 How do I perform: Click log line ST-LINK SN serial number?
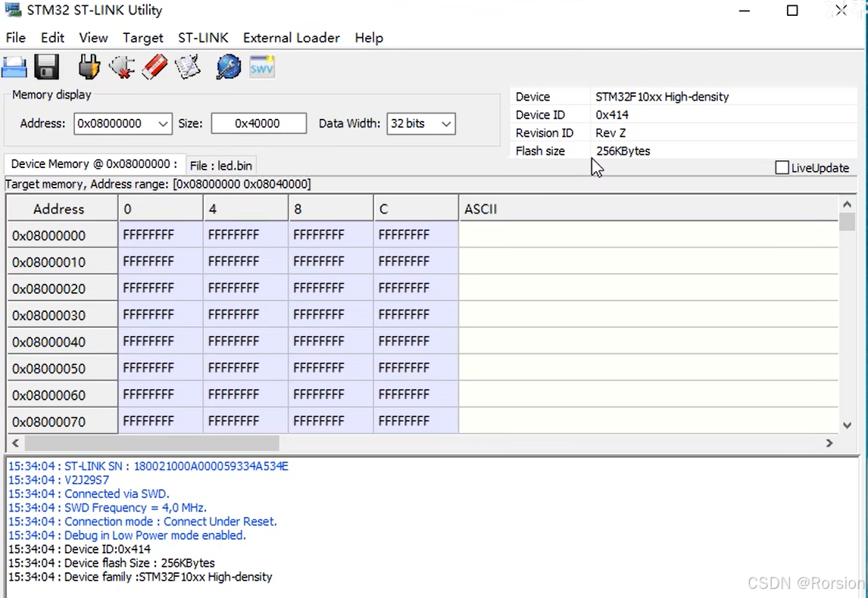click(x=148, y=466)
